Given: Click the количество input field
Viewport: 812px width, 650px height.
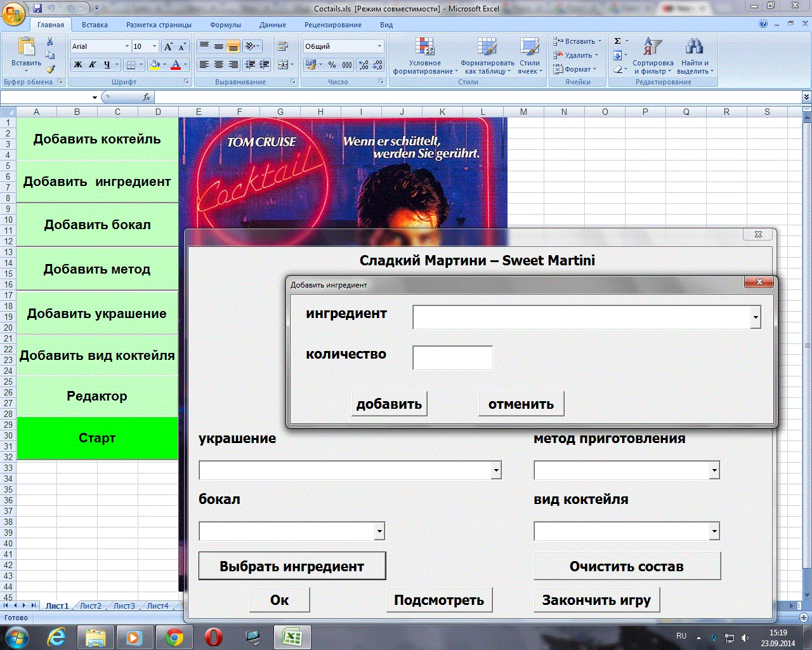Looking at the screenshot, I should 452,357.
